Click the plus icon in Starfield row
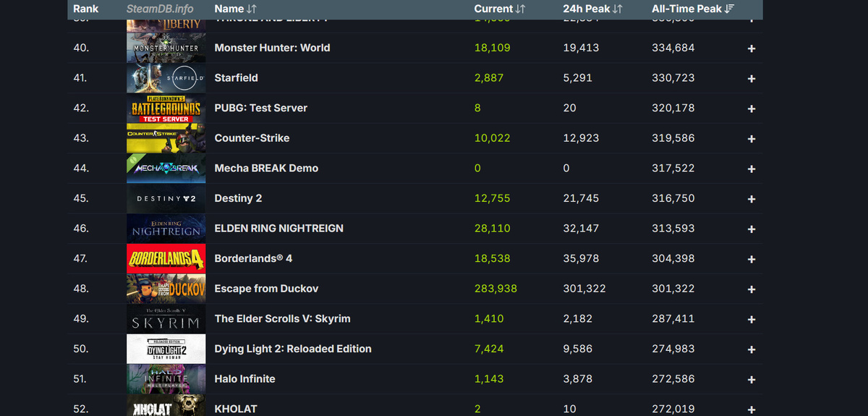Image resolution: width=868 pixels, height=416 pixels. coord(752,79)
